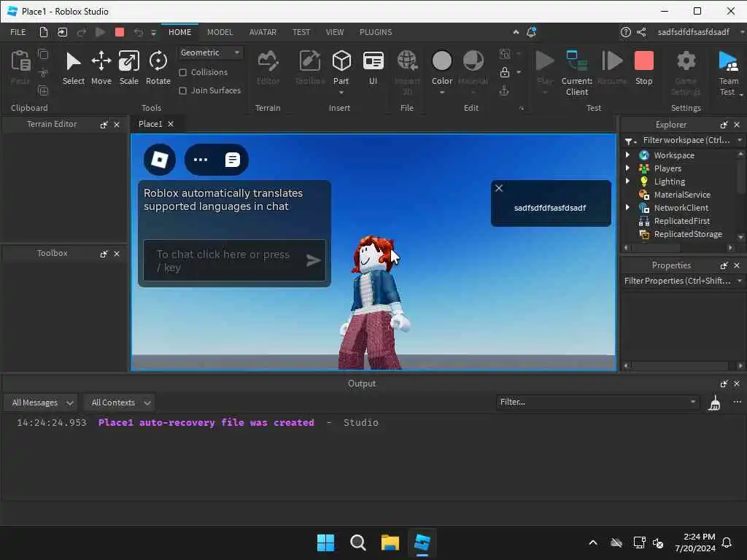
Task: Select ReplicatedStorage in Explorer
Action: tap(688, 234)
